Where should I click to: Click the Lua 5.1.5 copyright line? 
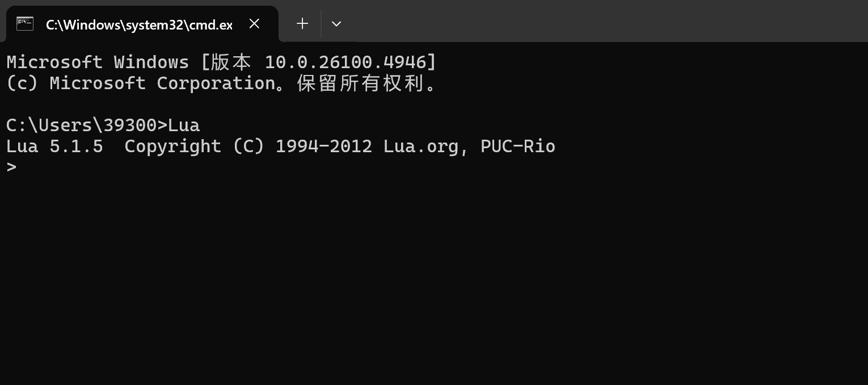pos(280,146)
